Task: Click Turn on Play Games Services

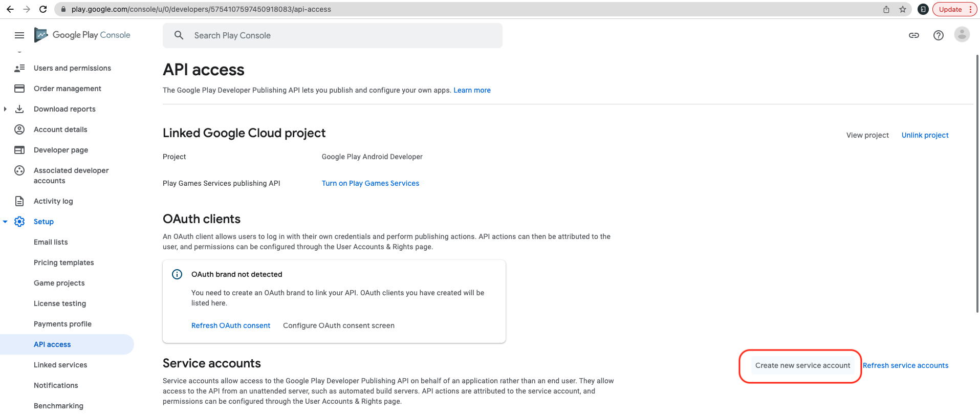Action: point(371,183)
